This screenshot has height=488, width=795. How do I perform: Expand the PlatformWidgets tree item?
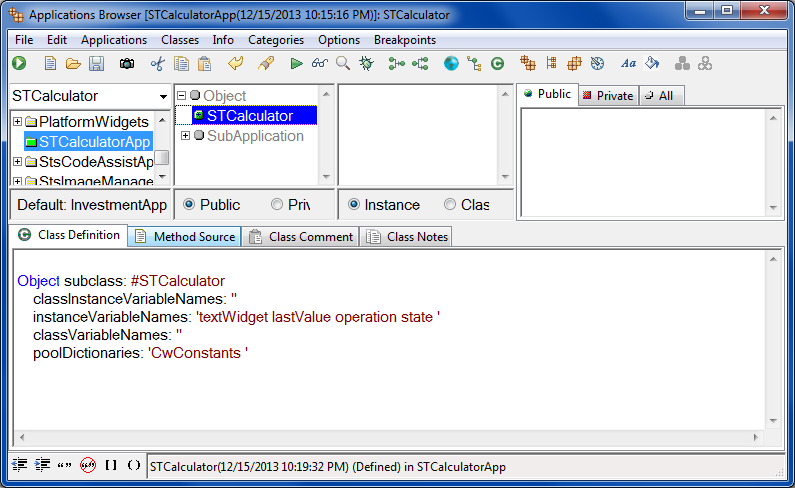pos(17,122)
